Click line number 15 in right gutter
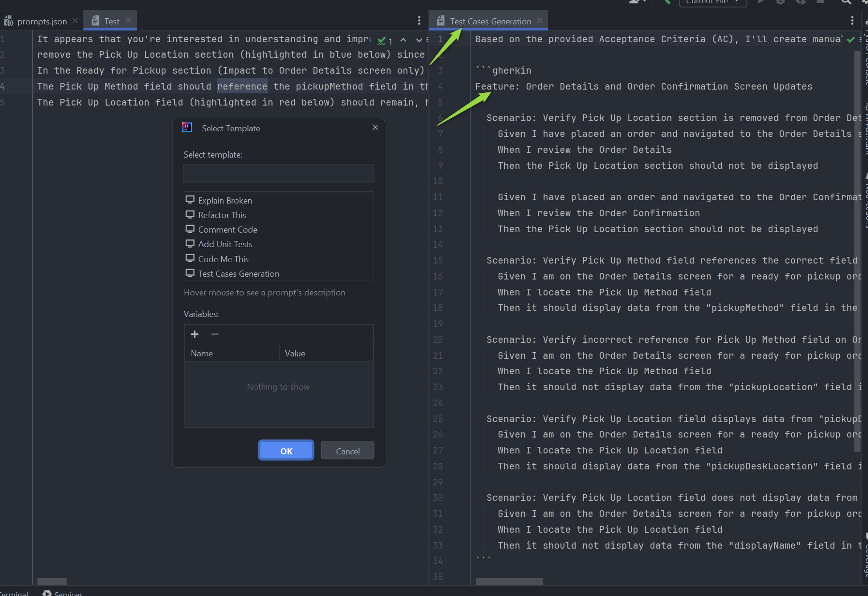This screenshot has height=596, width=868. pyautogui.click(x=437, y=260)
